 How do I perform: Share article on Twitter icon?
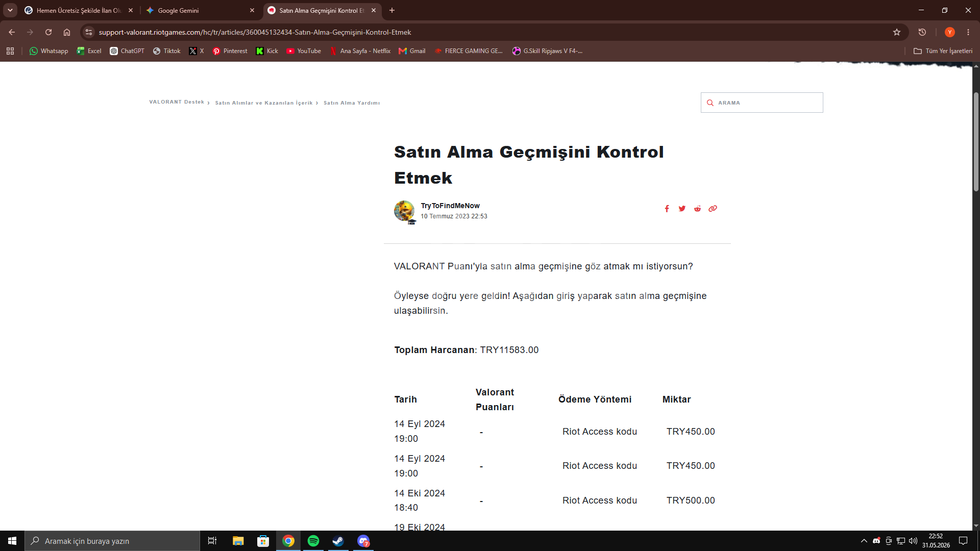[x=682, y=209]
